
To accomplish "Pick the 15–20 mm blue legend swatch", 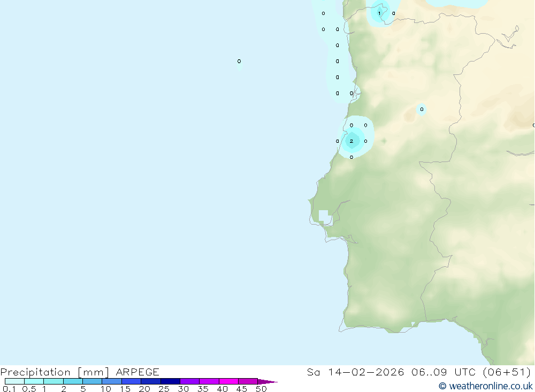I will click(132, 381).
